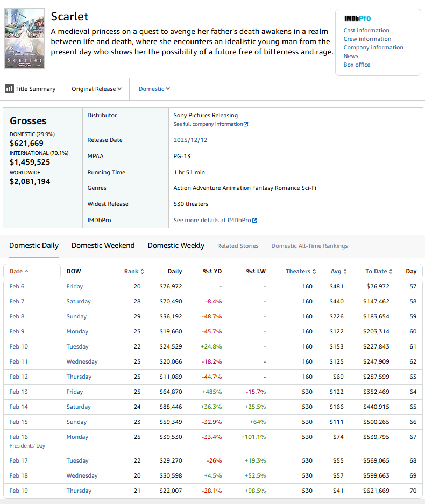Click the Title Summary bar chart icon
The image size is (425, 504).
9,89
